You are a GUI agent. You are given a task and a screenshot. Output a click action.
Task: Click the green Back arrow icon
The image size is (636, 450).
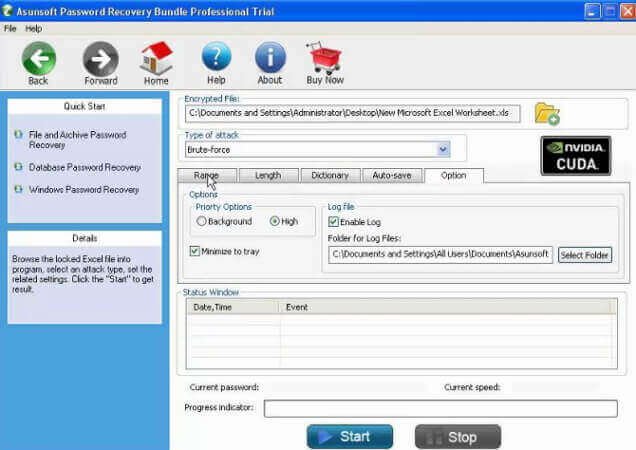click(x=39, y=59)
